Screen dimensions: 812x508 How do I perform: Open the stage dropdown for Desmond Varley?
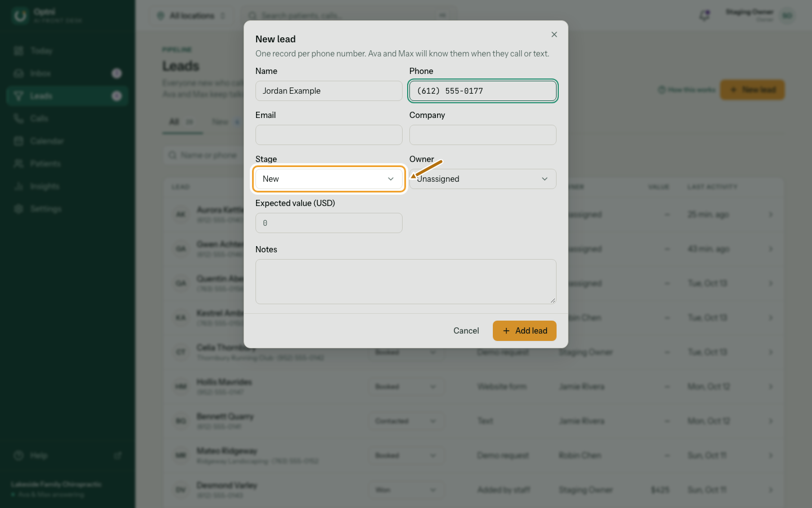(x=406, y=490)
